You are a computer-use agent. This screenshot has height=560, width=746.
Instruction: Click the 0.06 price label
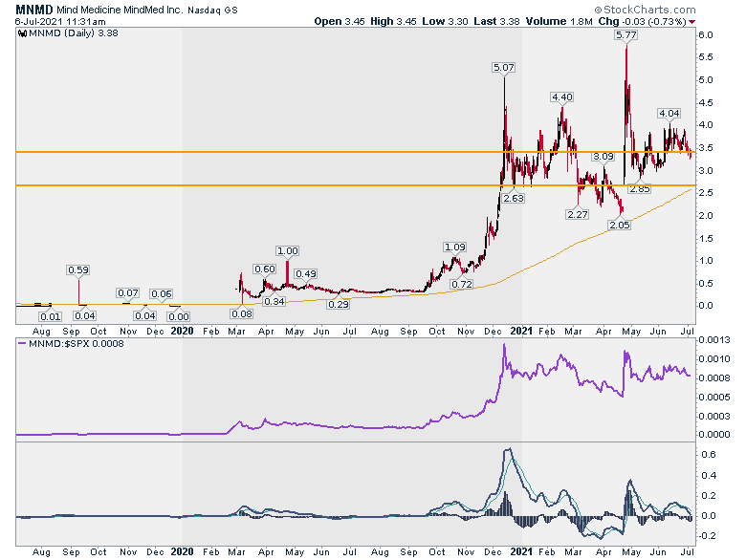[162, 293]
